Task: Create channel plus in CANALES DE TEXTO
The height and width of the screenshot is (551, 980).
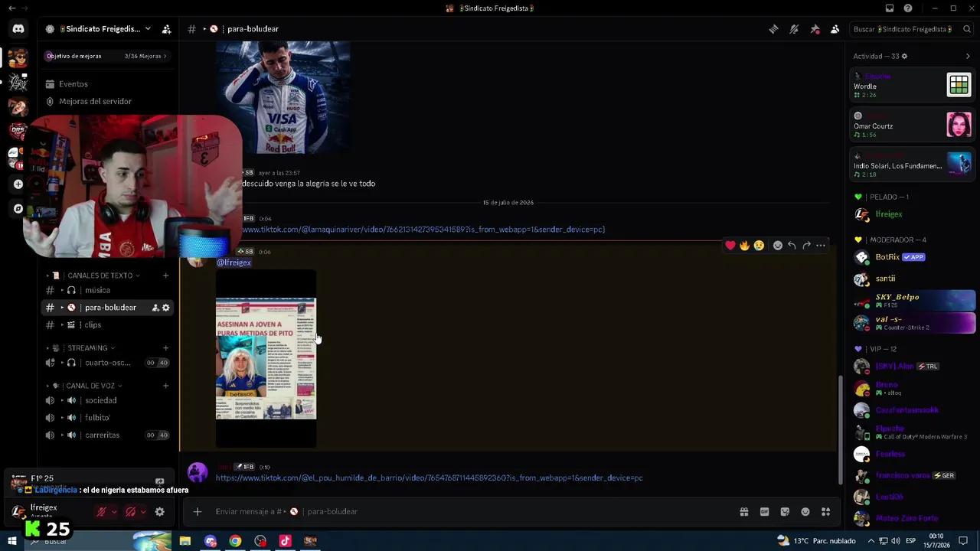Action: [x=165, y=275]
